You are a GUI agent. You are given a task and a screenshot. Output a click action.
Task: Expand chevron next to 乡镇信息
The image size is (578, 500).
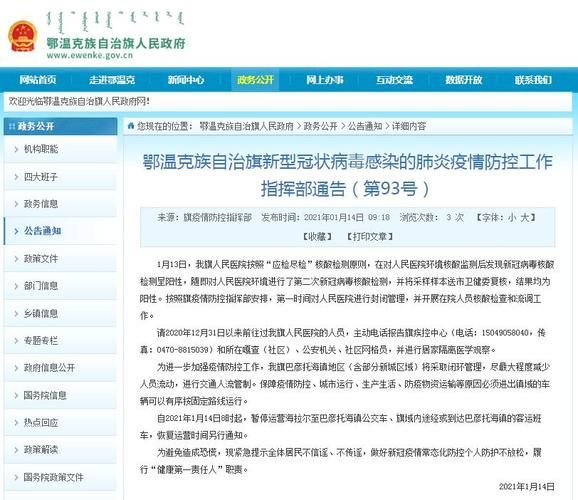(16, 314)
